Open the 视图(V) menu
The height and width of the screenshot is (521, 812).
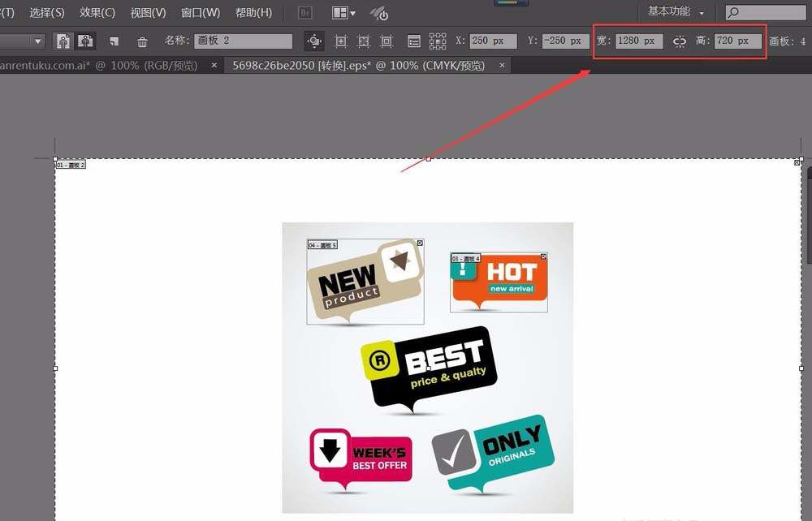(x=148, y=13)
